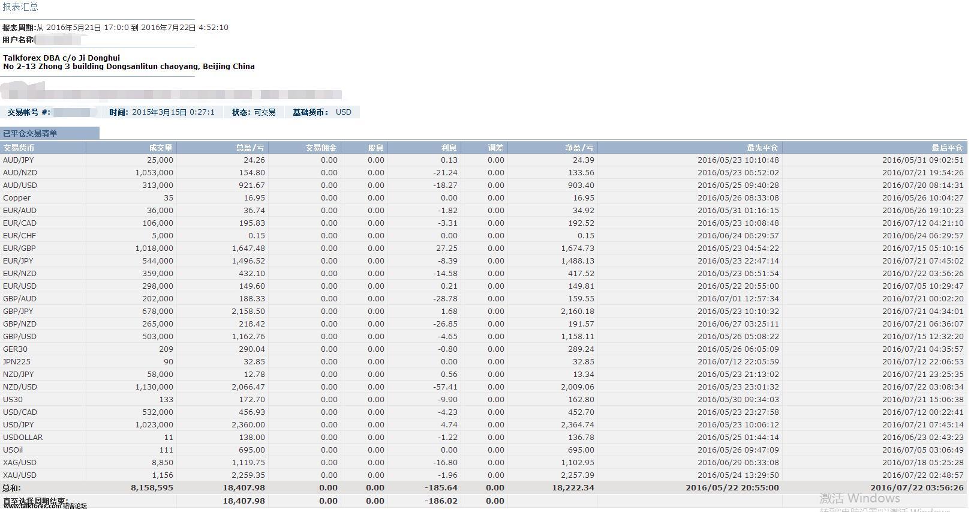Select the AUD/NZD row label
Screen dimensions: 980x512
[19, 172]
